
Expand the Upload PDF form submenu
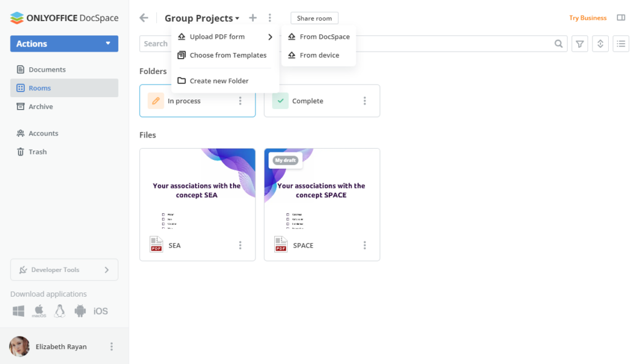pos(218,37)
